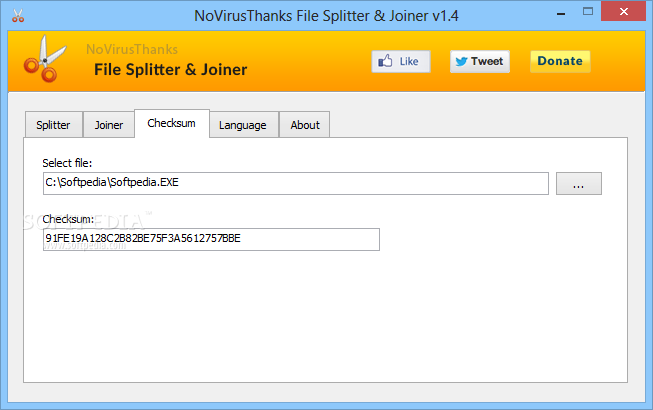
Task: Switch to the Splitter tab
Action: pos(53,125)
